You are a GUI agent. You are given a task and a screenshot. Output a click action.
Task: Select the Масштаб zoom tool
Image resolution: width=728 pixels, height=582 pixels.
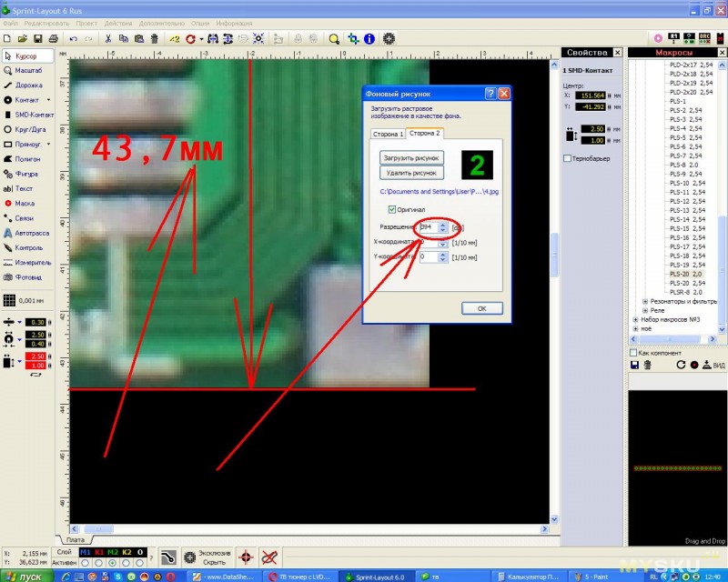coord(28,71)
